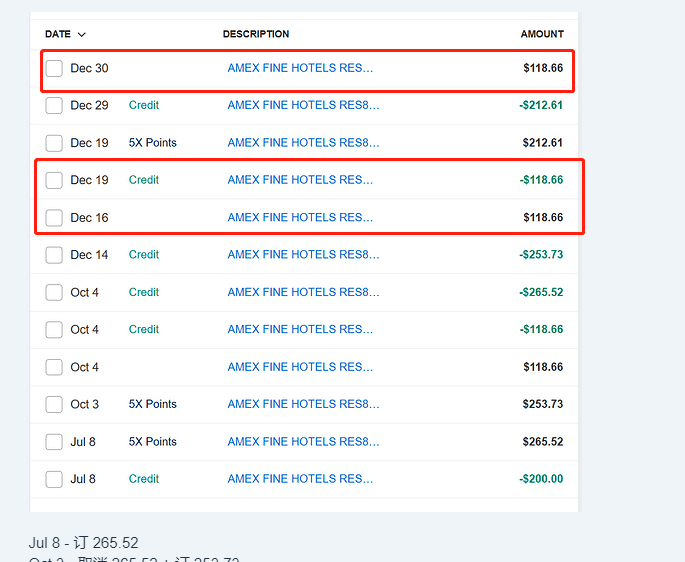This screenshot has width=685, height=562.
Task: Check the Oct 3 transaction checkbox
Action: coord(54,405)
